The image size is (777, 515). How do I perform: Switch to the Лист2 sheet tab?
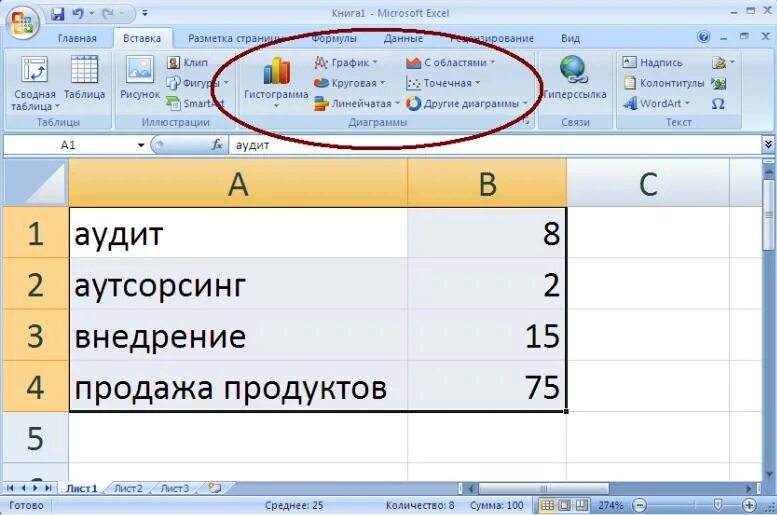(128, 488)
